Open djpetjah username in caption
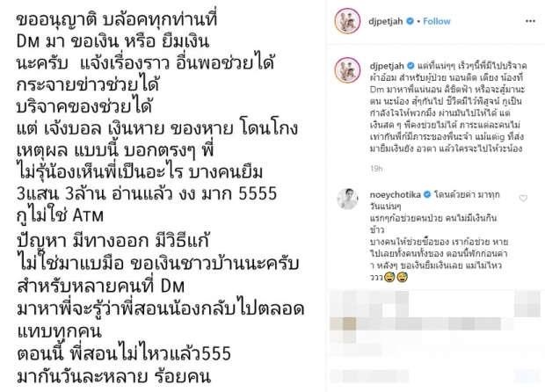545x392 pixels. [x=387, y=66]
